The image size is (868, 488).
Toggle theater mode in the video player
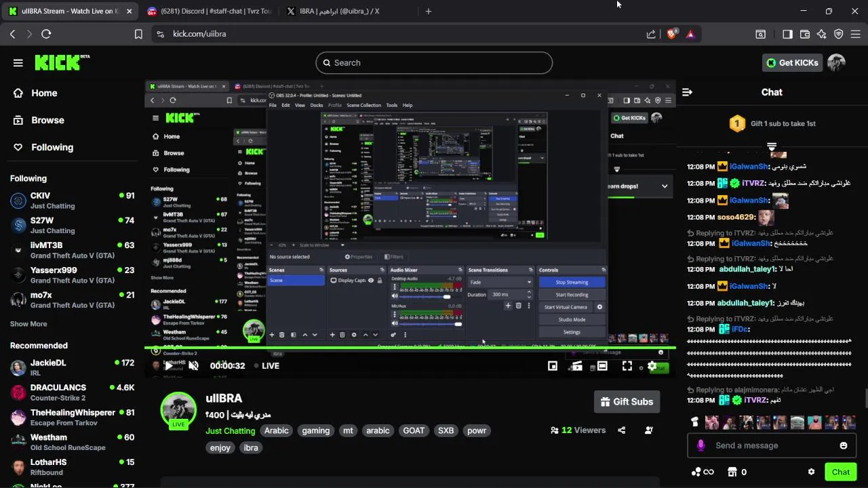click(x=602, y=366)
